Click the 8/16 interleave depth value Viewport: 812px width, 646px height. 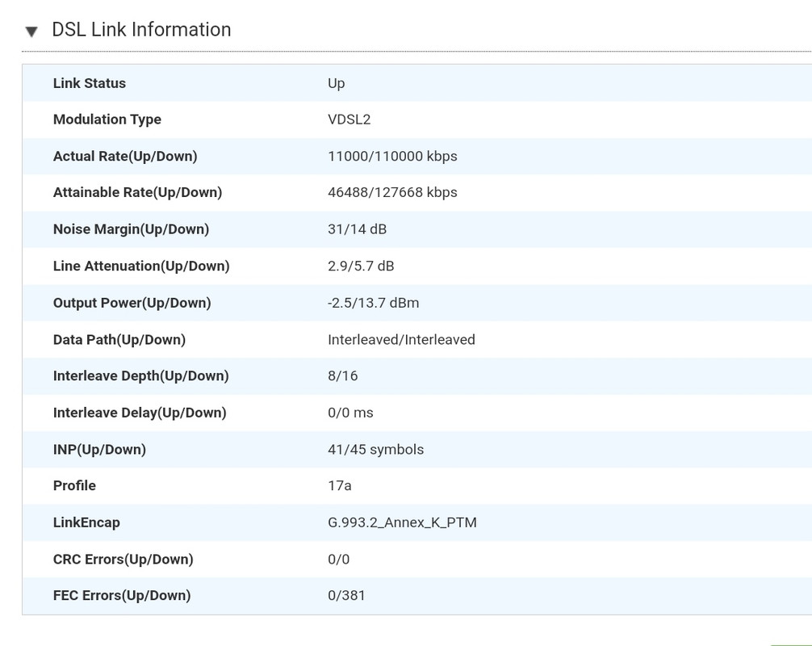[343, 376]
